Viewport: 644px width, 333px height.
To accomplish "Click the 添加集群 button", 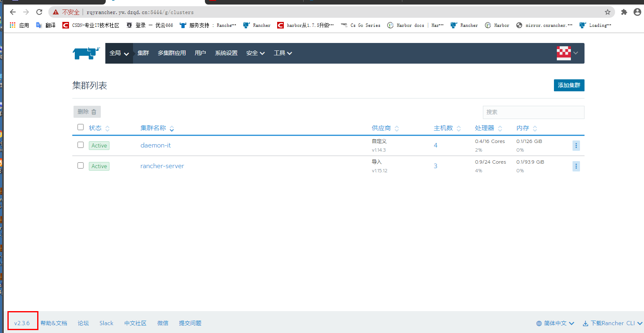I will (x=569, y=85).
